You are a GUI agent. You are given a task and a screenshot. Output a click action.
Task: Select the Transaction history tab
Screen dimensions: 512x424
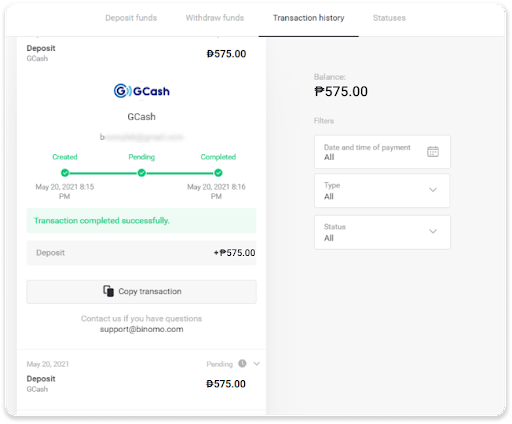pyautogui.click(x=309, y=18)
